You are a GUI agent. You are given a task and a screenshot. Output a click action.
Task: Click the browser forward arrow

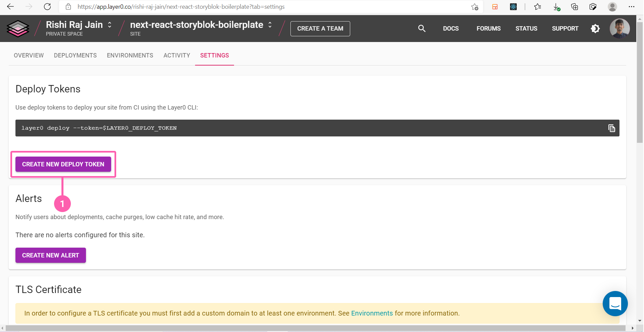[29, 7]
